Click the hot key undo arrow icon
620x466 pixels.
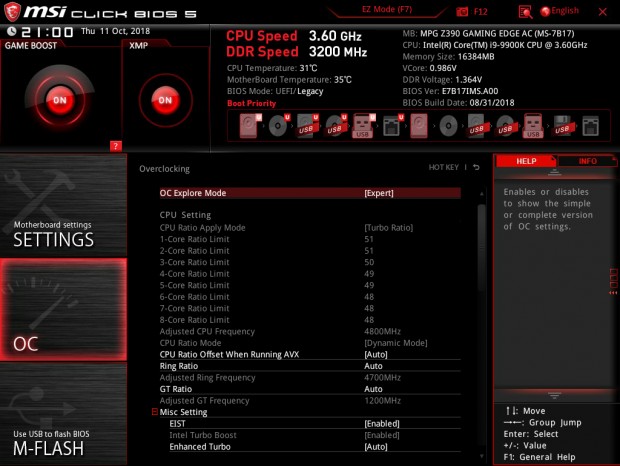click(x=476, y=167)
